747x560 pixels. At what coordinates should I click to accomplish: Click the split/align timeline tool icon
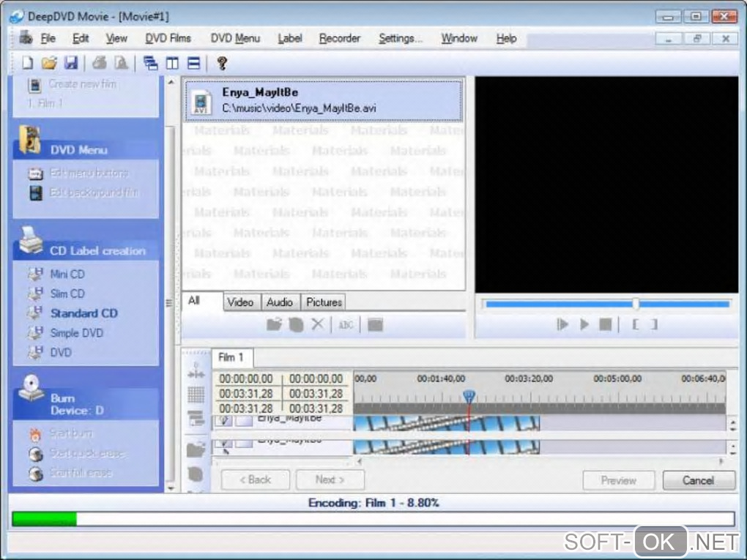196,371
